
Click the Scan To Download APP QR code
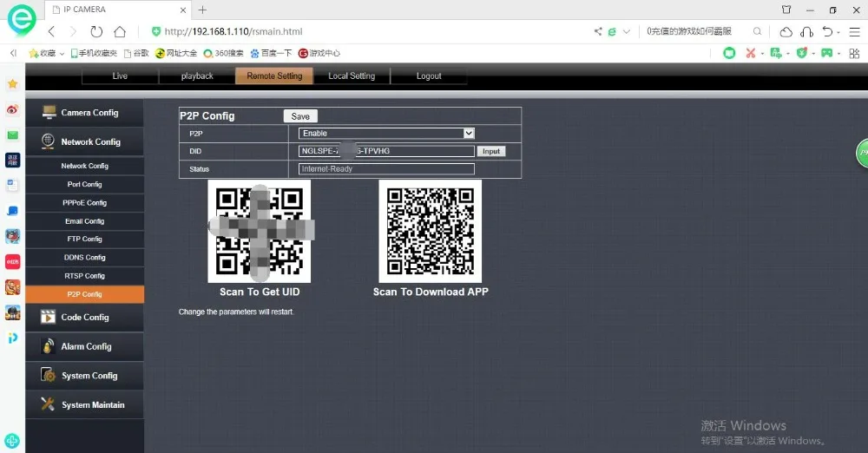431,231
